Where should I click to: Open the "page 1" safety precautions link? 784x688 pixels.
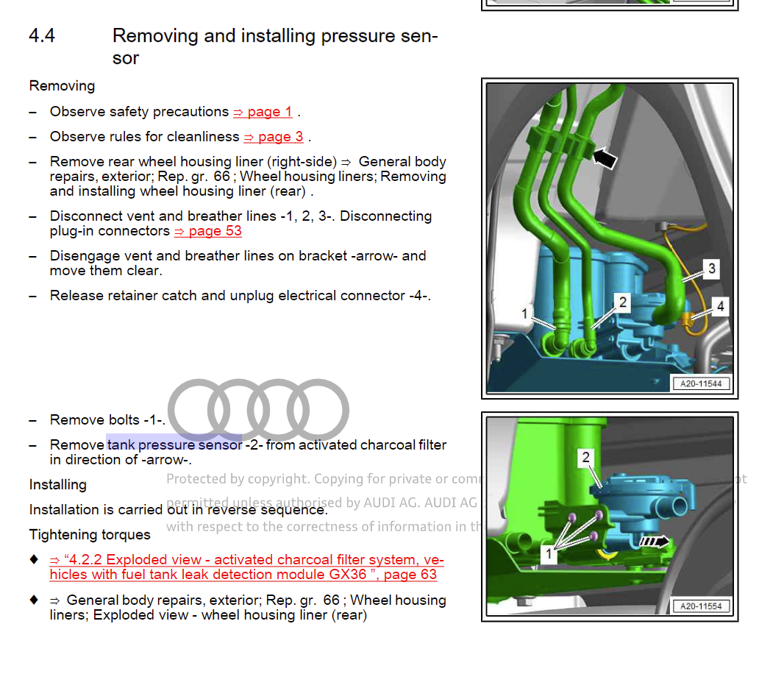click(263, 112)
